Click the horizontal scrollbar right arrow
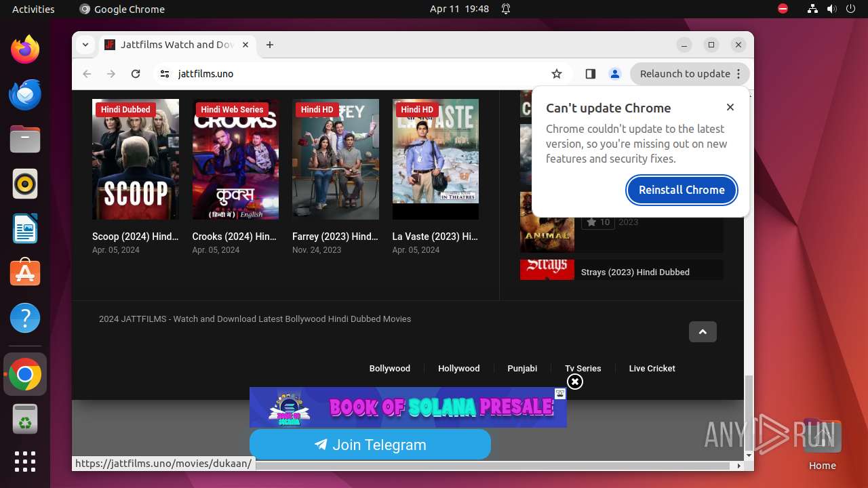Screen dimensions: 868x488 [739, 466]
